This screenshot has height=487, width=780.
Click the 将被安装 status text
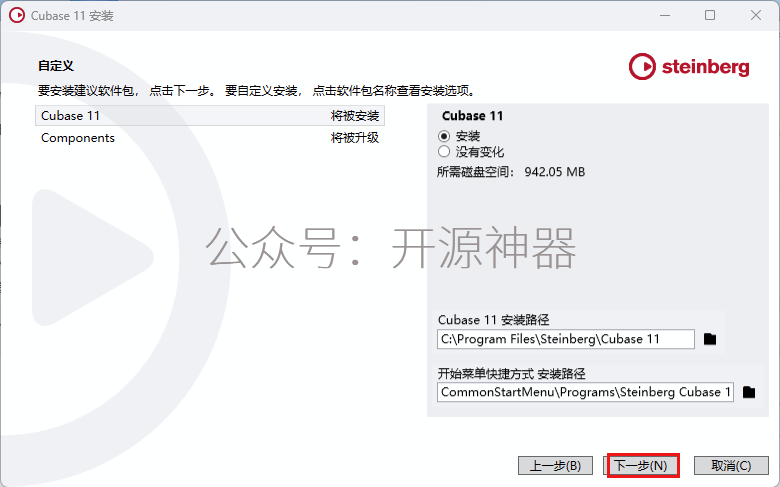(355, 116)
